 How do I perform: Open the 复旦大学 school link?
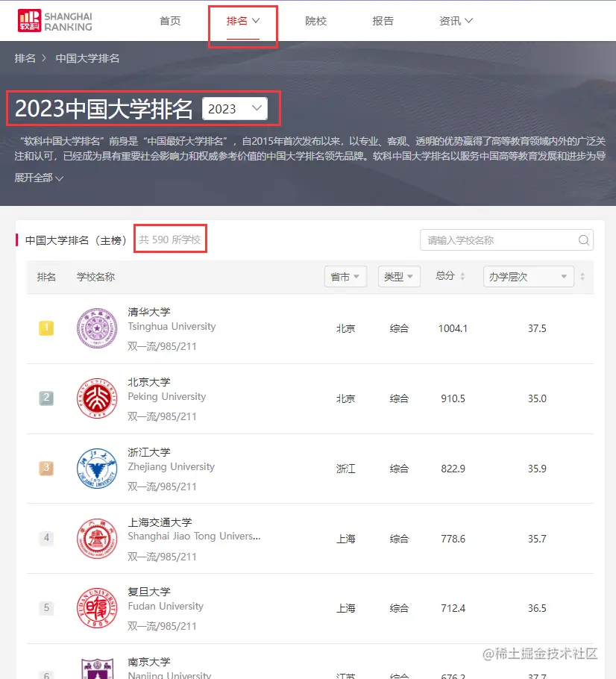(x=149, y=592)
